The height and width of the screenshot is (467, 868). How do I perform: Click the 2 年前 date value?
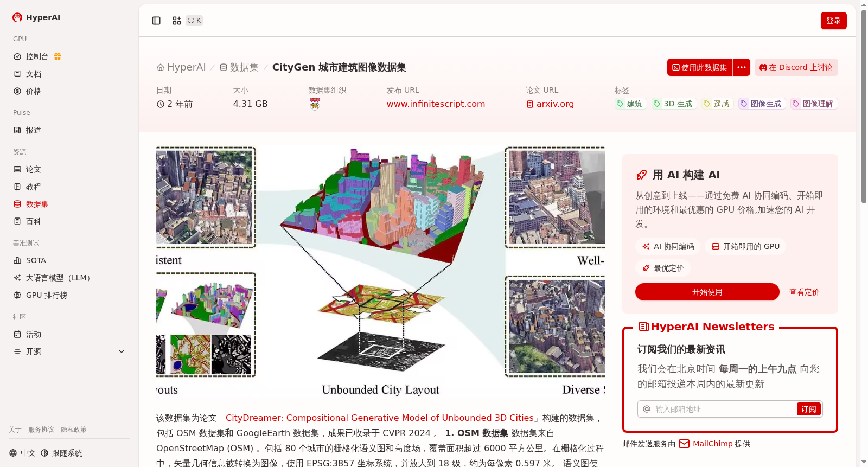pos(175,104)
